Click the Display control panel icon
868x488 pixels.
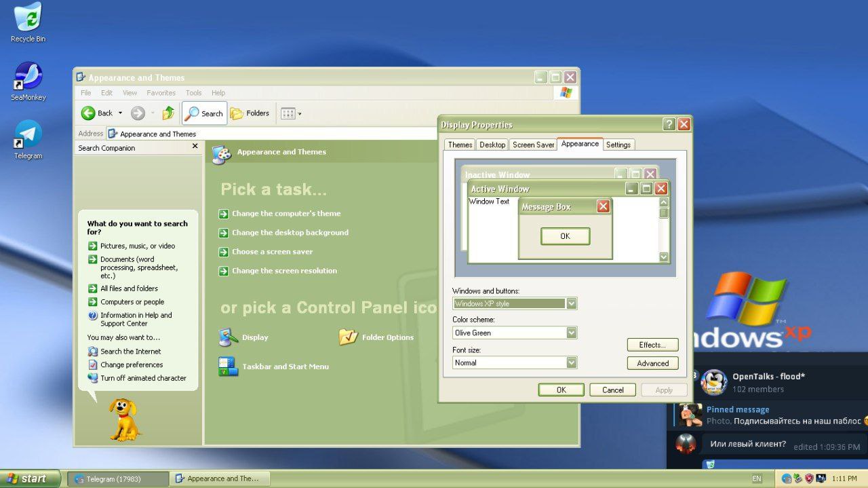[243, 337]
